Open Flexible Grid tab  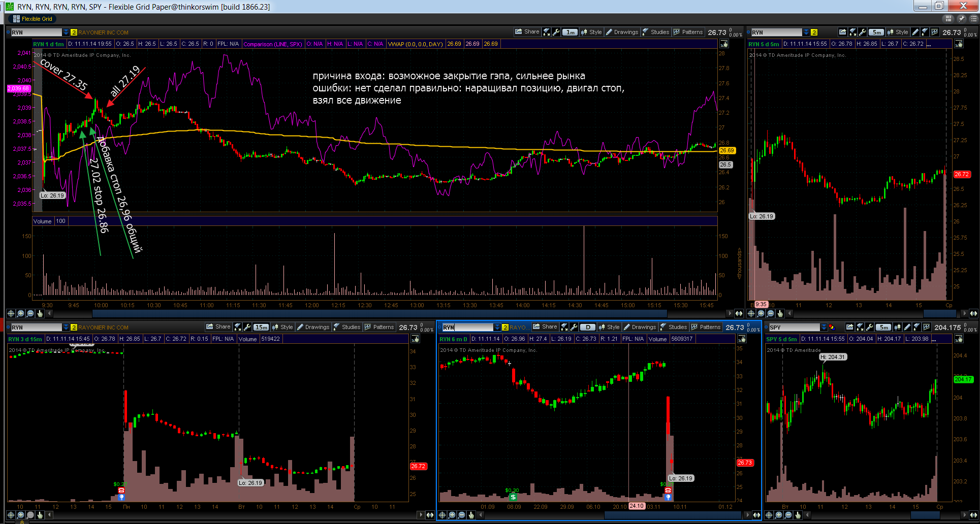(33, 19)
